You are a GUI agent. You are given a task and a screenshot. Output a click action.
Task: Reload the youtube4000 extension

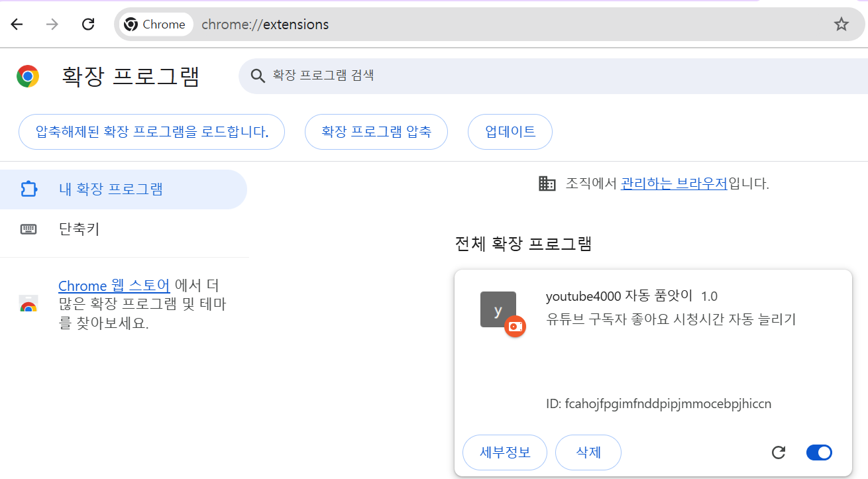click(x=779, y=452)
